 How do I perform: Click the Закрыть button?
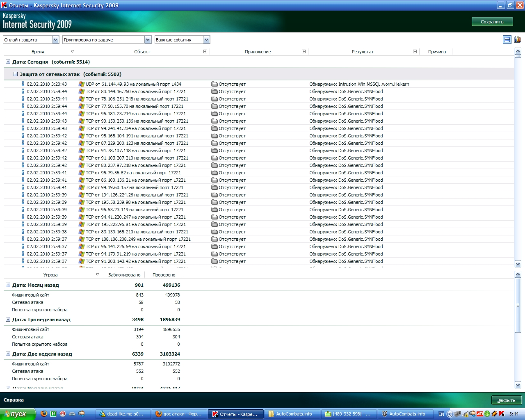[507, 400]
